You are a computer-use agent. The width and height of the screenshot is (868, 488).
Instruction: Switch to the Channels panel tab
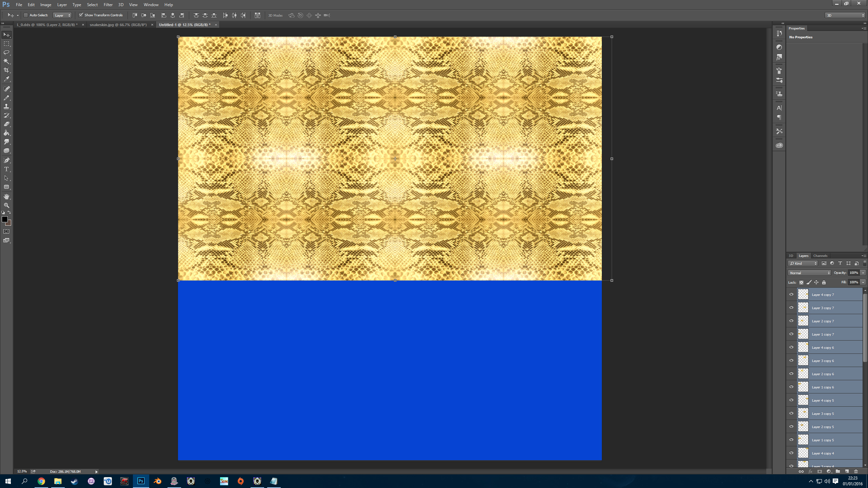tap(820, 256)
